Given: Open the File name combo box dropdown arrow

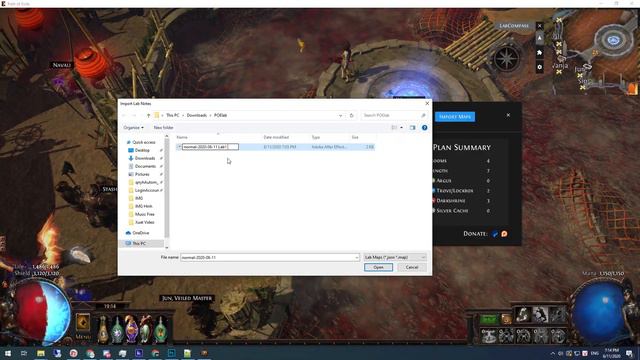Looking at the screenshot, I should coord(356,258).
